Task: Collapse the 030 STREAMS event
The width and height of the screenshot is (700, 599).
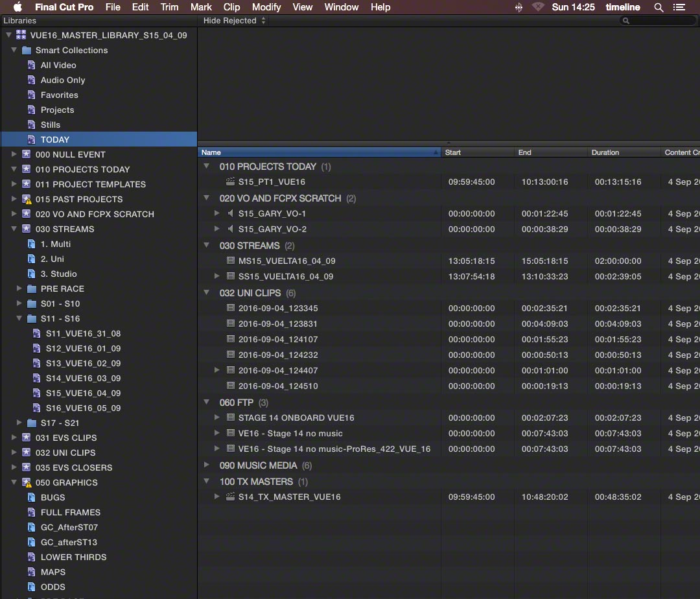Action: [14, 229]
